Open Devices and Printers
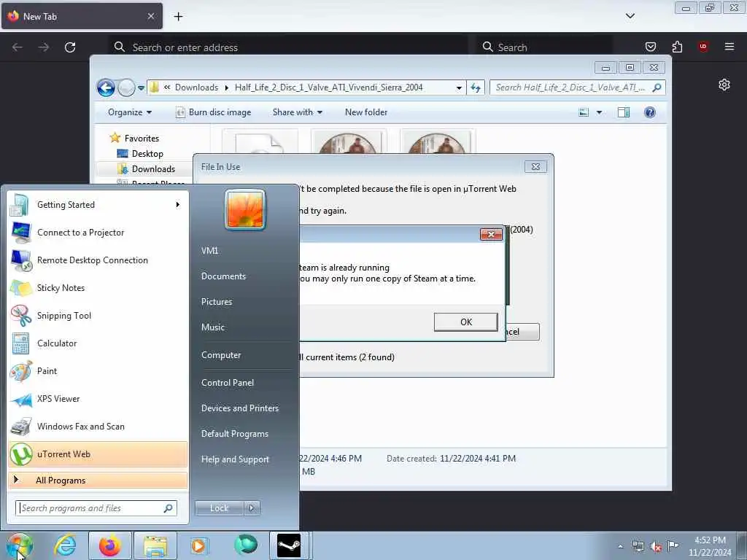 point(239,408)
